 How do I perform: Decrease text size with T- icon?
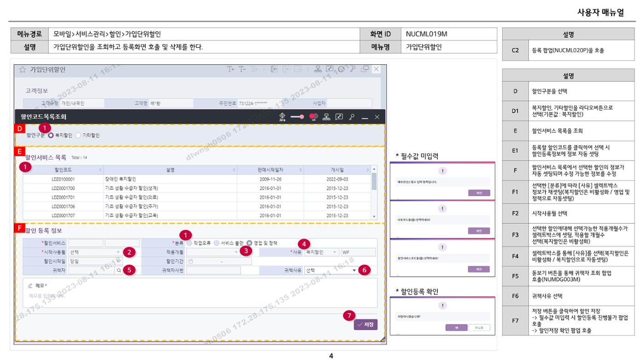(x=243, y=69)
